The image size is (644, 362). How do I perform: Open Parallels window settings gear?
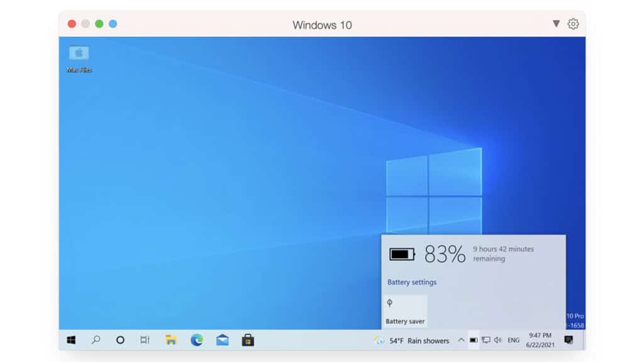[574, 24]
